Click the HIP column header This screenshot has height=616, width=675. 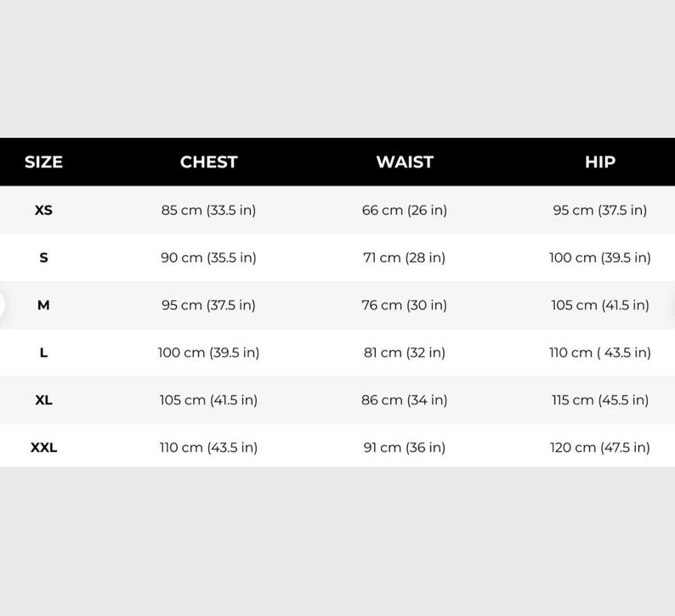point(600,162)
